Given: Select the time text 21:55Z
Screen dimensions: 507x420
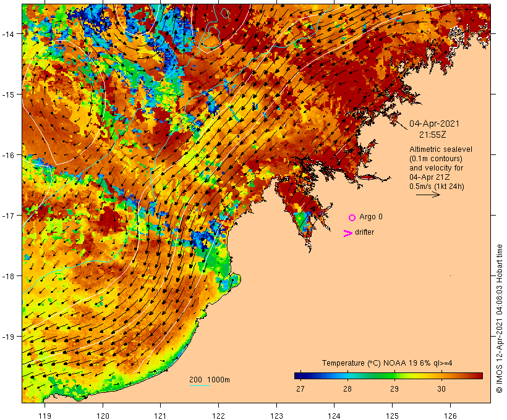Looking at the screenshot, I should (x=433, y=135).
